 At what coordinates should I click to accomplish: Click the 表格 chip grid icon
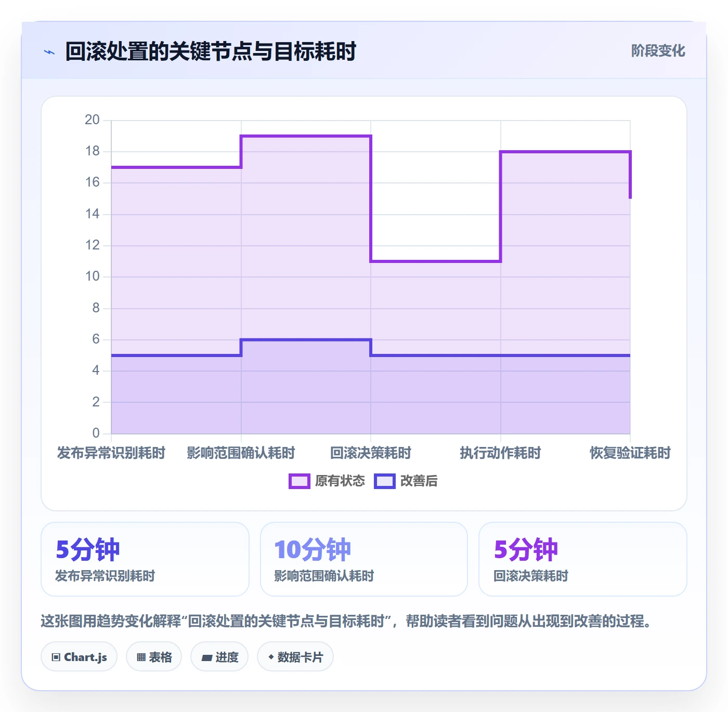(x=141, y=657)
